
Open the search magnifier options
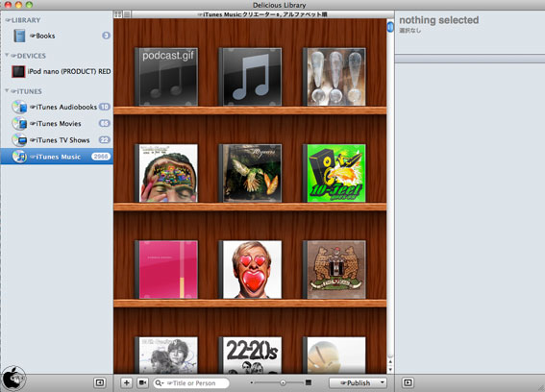click(160, 383)
